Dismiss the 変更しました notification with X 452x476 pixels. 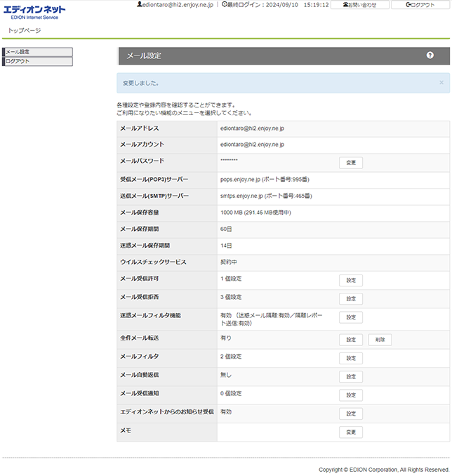coord(441,83)
